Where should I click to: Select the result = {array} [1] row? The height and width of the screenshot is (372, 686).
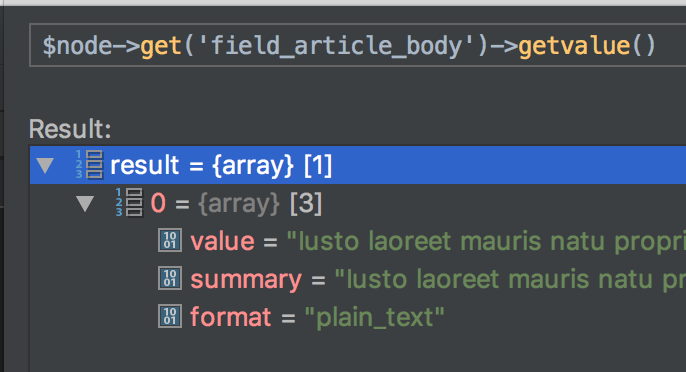(358, 165)
